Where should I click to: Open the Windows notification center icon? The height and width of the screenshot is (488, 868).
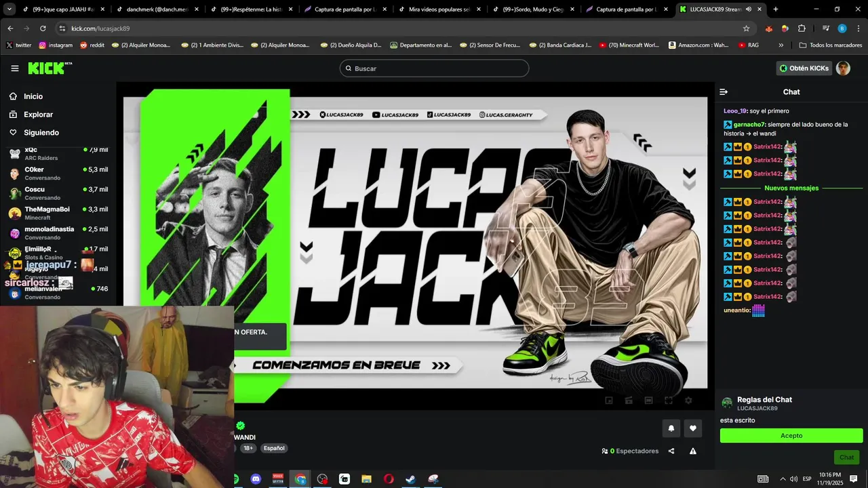pos(854,479)
